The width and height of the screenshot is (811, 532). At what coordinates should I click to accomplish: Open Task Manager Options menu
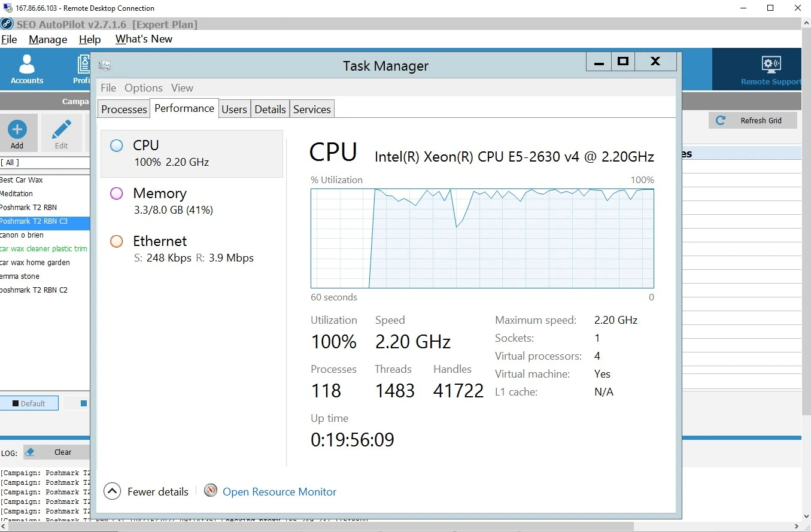point(144,88)
